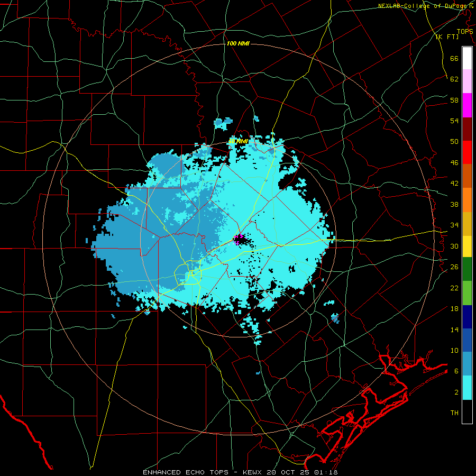Click the cyan swatch in the legend
The height and width of the screenshot is (476, 476).
click(467, 388)
